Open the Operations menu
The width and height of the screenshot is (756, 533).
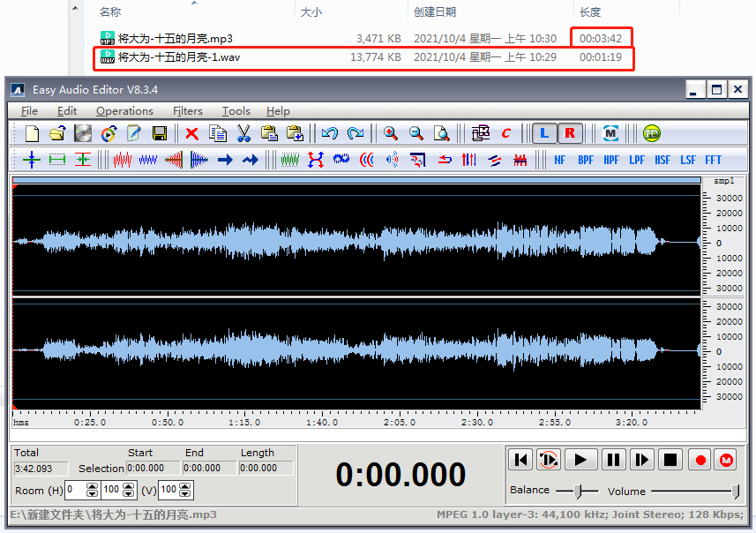[x=124, y=111]
